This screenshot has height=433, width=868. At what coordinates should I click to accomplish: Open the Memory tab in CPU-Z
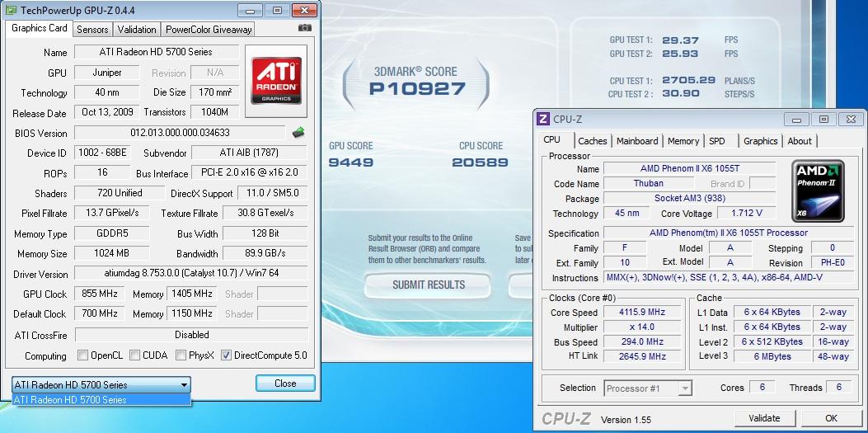(683, 141)
